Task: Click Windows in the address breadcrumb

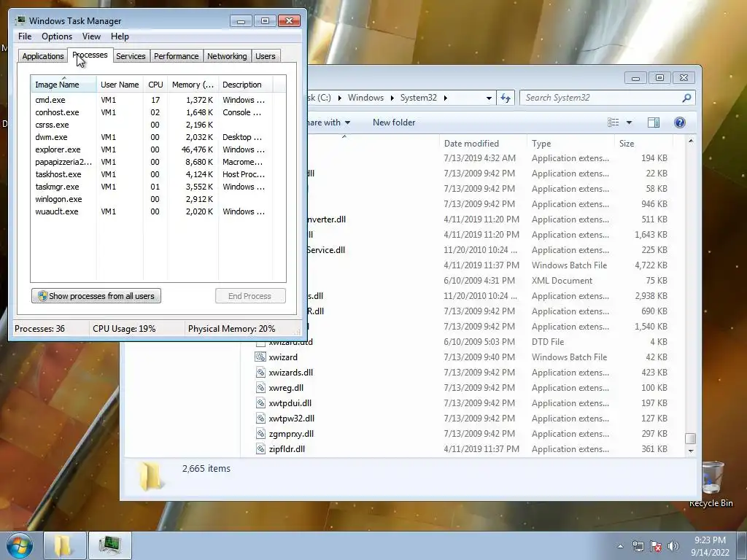Action: tap(365, 98)
